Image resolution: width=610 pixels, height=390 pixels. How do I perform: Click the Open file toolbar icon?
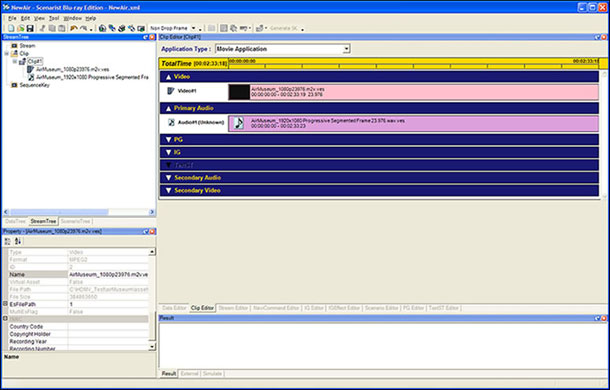point(21,28)
